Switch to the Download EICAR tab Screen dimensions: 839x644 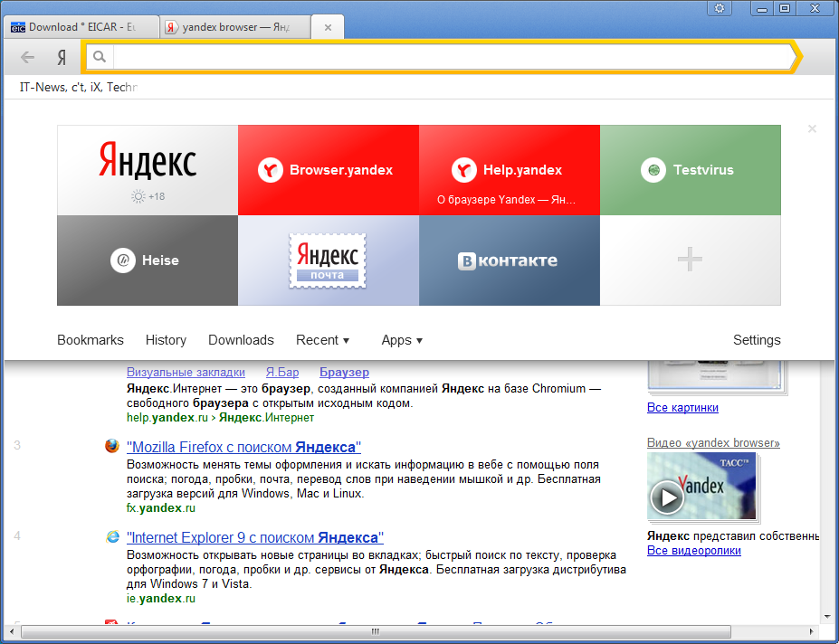[x=81, y=27]
